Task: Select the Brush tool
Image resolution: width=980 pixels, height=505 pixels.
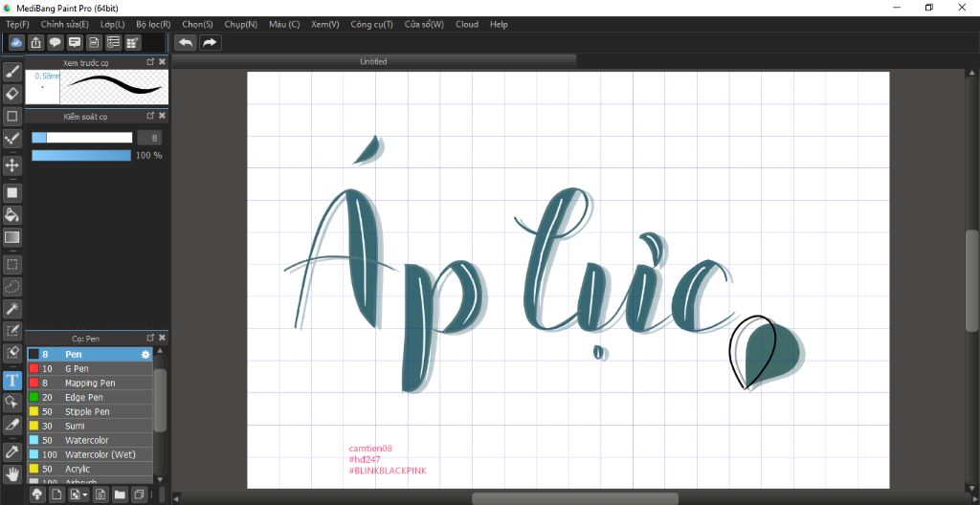Action: (11, 71)
